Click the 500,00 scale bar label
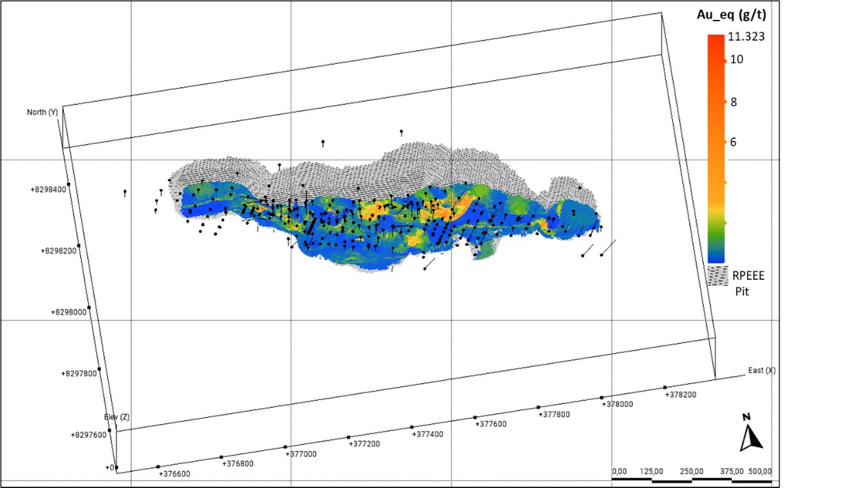This screenshot has height=488, width=868. (759, 472)
